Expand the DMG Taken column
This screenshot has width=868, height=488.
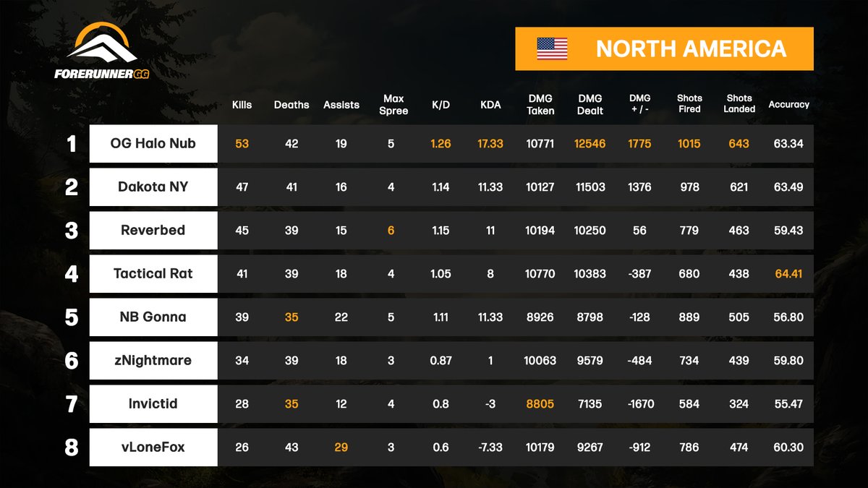(x=541, y=103)
